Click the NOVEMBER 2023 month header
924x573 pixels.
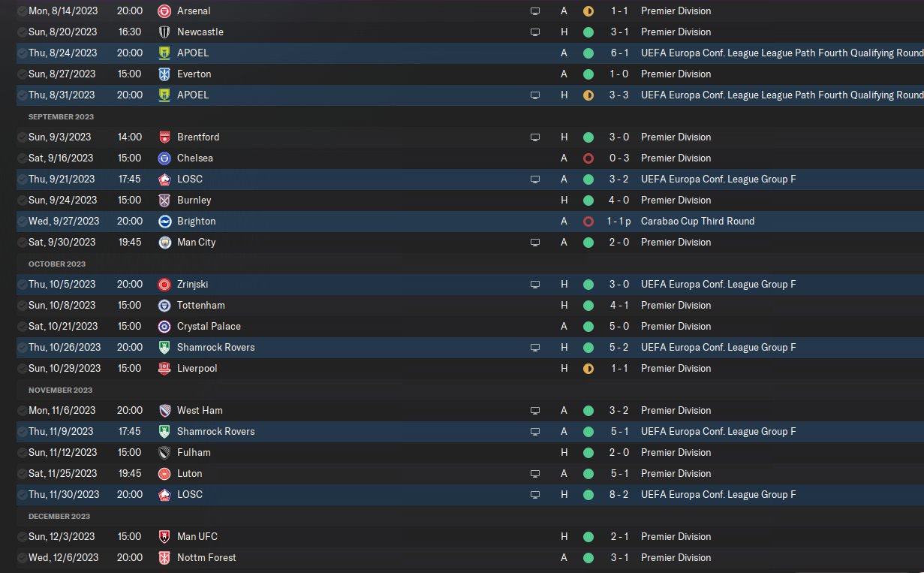coord(60,390)
